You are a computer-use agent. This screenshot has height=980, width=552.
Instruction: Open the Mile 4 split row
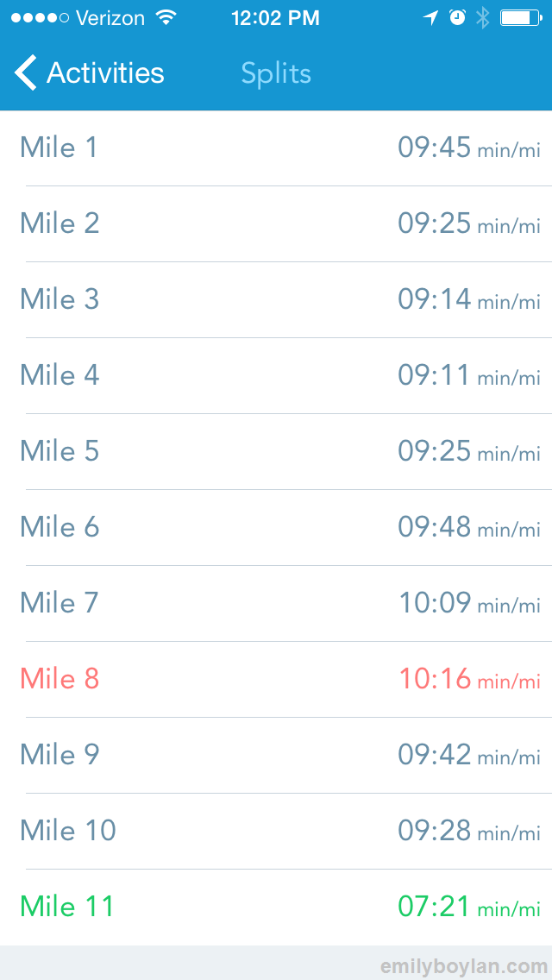click(276, 375)
